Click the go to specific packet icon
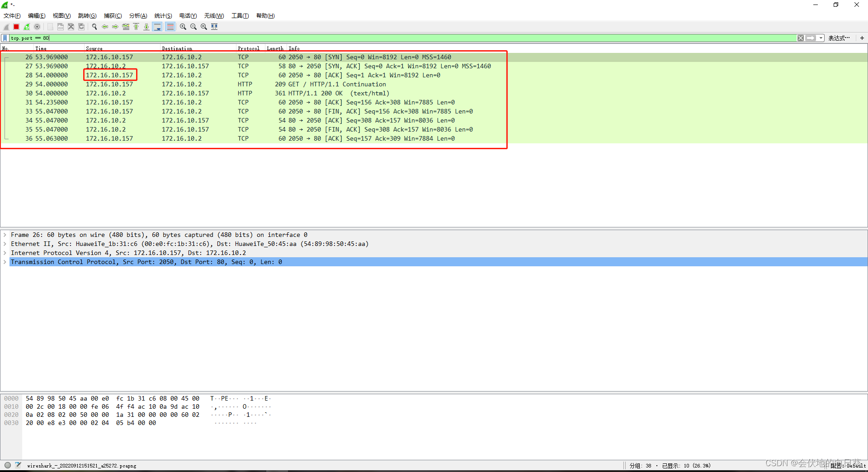 click(x=126, y=27)
